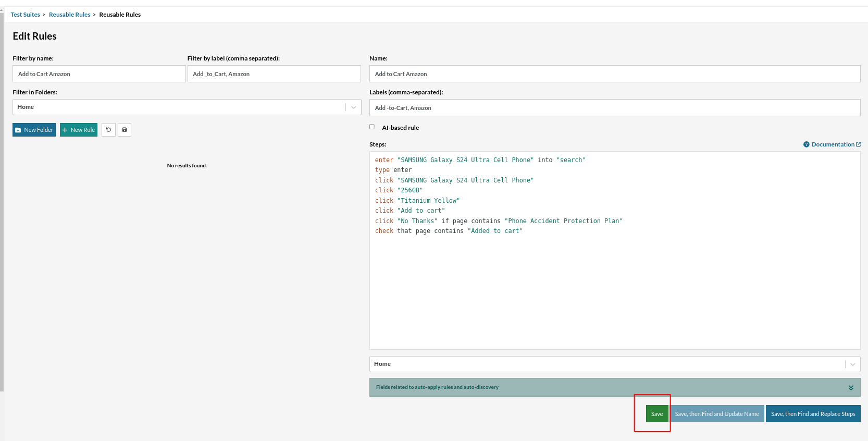Go to Test Suites breadcrumb

click(25, 15)
